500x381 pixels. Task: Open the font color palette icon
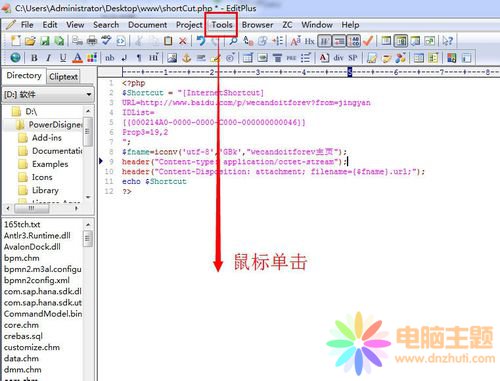pyautogui.click(x=92, y=58)
